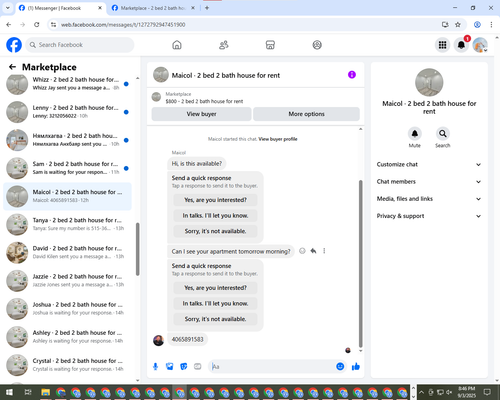Open the account profile picture menu
The image size is (500, 400).
480,45
